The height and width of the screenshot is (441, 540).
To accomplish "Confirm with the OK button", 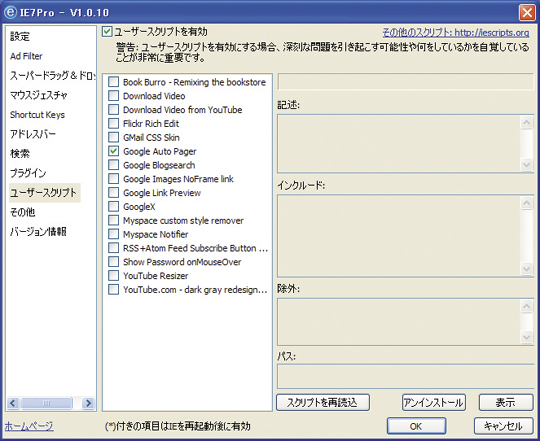I will pos(416,426).
